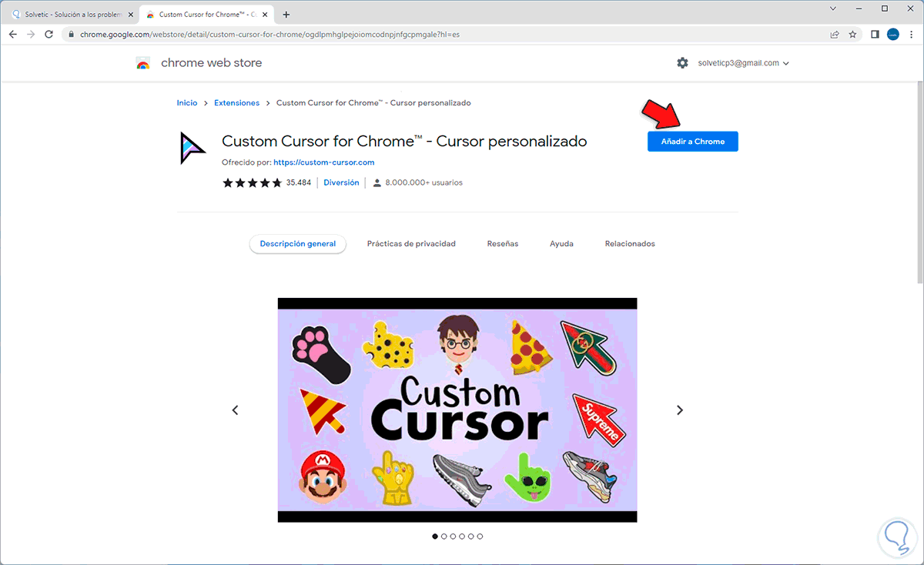Viewport: 924px width, 565px height.
Task: Click the browser forward arrow
Action: (31, 35)
